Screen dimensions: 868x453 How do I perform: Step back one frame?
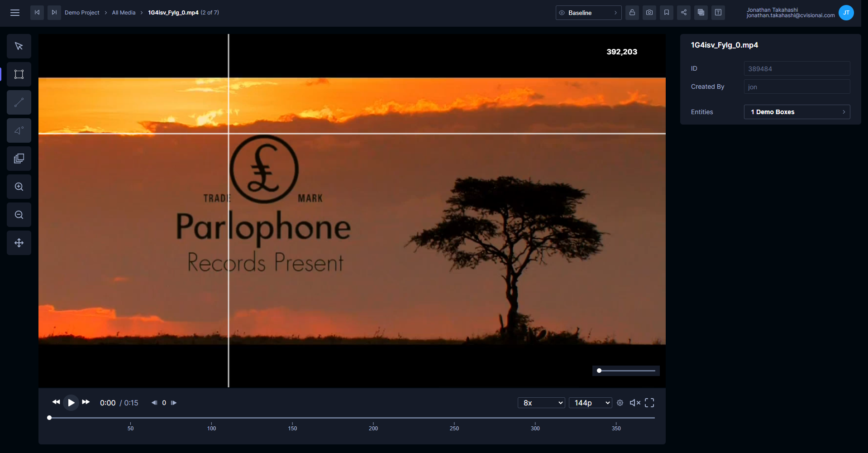point(154,403)
